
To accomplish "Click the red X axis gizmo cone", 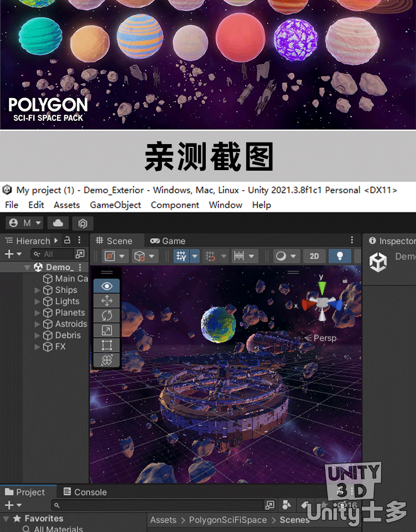I will point(308,304).
